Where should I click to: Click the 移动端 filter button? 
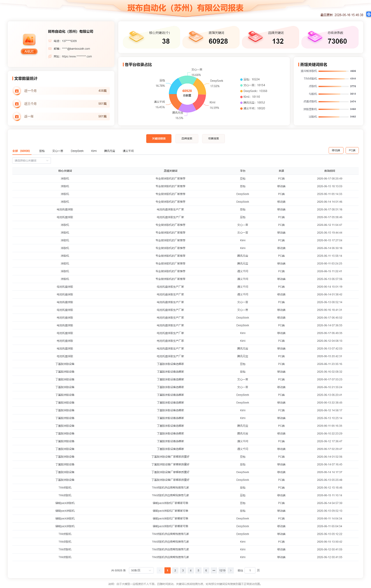[x=336, y=150]
